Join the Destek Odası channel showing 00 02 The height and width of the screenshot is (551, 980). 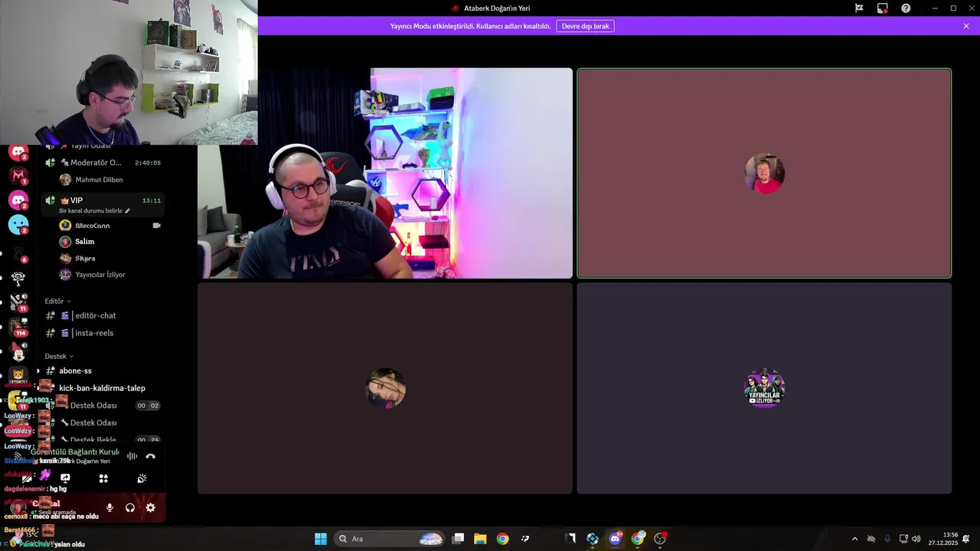(103, 406)
